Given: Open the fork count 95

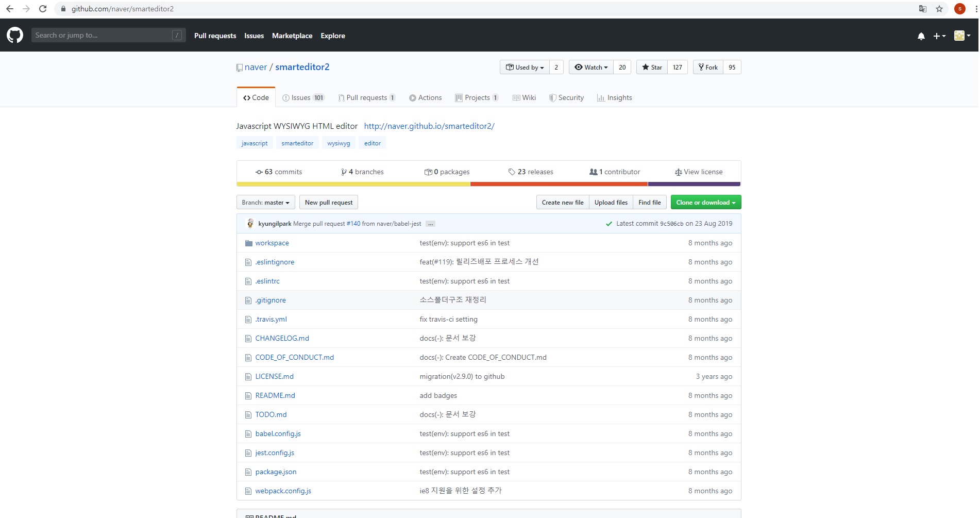Looking at the screenshot, I should pyautogui.click(x=732, y=68).
